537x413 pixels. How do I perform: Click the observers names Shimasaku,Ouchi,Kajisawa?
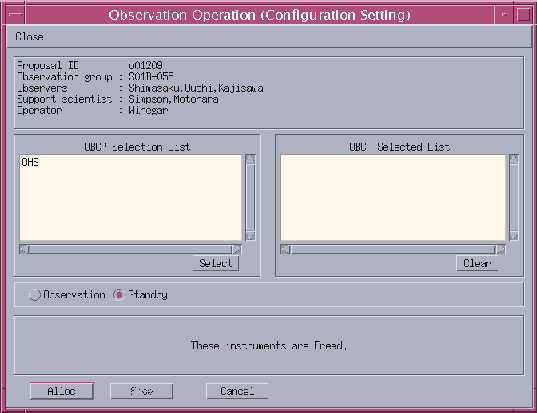[x=196, y=88]
